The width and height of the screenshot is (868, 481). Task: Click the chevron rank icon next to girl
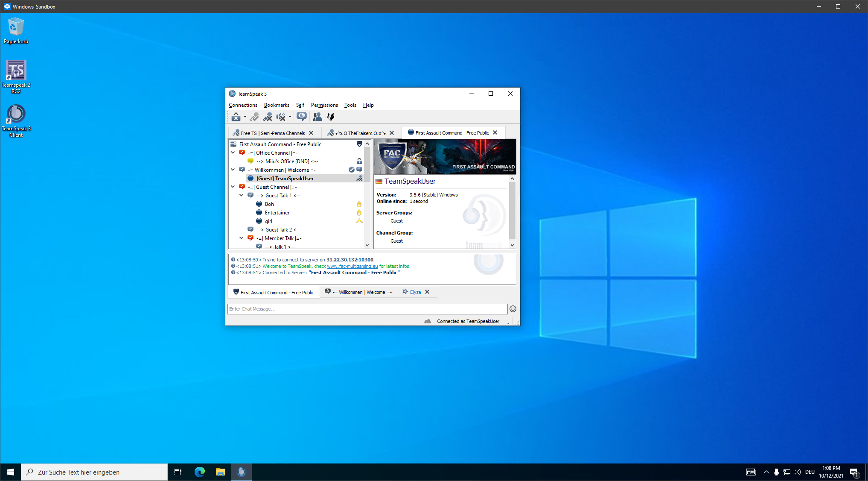[x=359, y=221]
